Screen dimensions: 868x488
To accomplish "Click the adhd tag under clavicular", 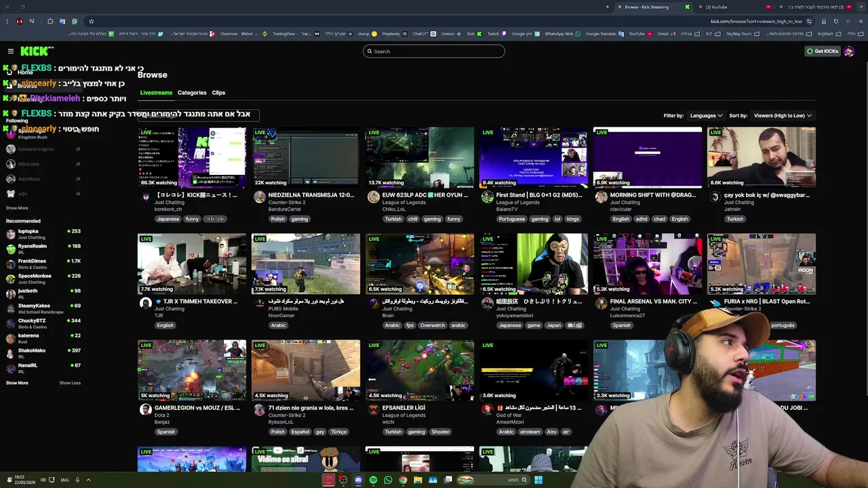I will click(641, 219).
